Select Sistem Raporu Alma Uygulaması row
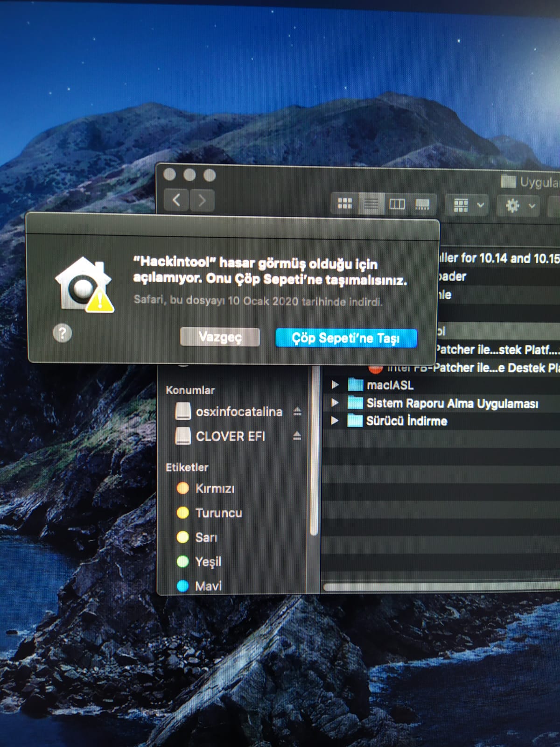560x747 pixels. coord(441,403)
